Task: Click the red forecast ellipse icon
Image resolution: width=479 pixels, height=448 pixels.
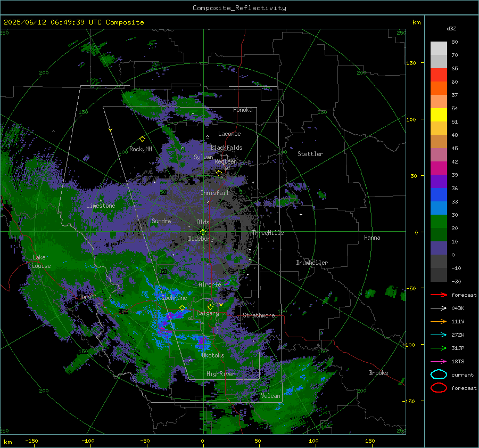Action: tap(439, 388)
